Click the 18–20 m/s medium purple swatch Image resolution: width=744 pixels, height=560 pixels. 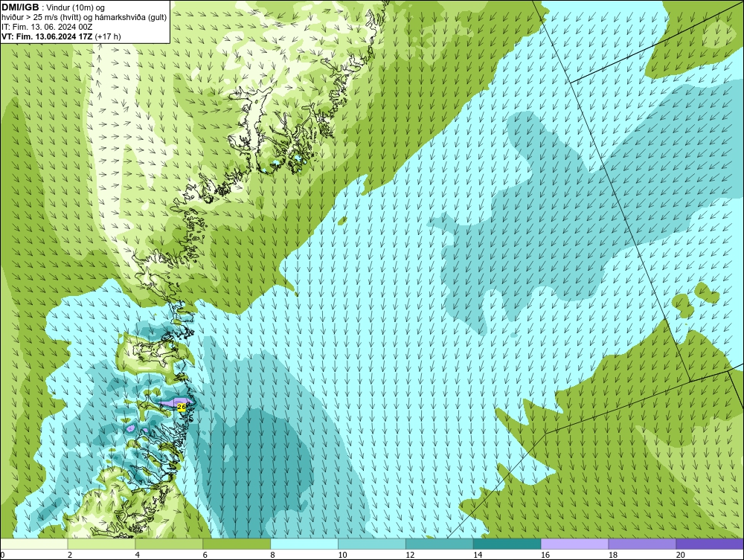click(643, 544)
